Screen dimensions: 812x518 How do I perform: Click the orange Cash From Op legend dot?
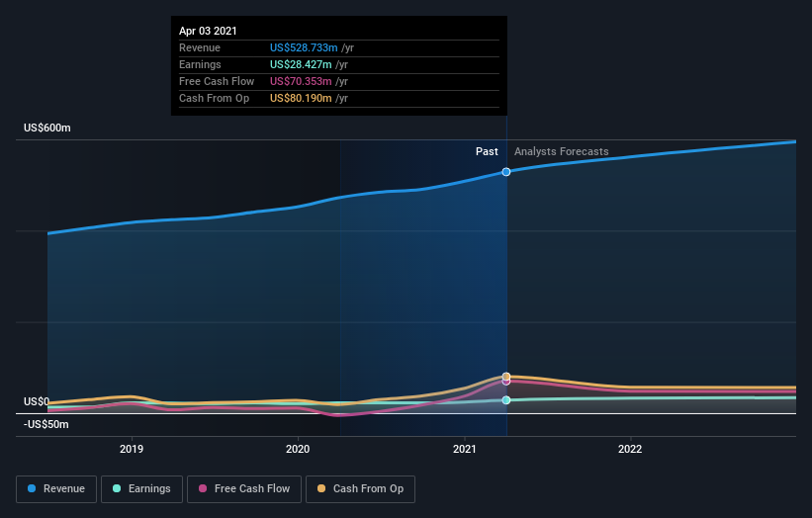click(321, 488)
